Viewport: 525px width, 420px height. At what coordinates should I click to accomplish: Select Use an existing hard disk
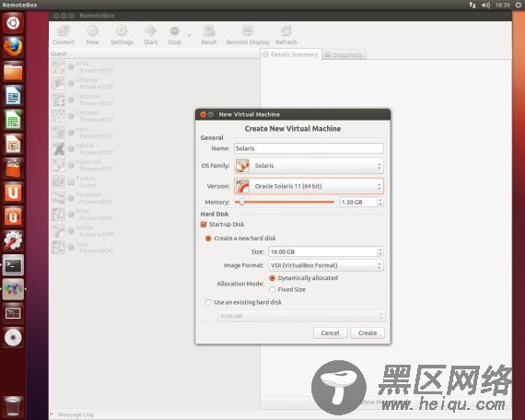pos(208,302)
